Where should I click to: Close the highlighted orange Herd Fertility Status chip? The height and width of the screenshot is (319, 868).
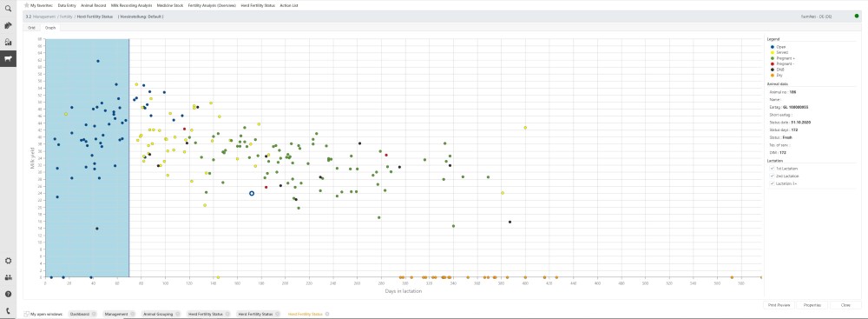pos(327,314)
